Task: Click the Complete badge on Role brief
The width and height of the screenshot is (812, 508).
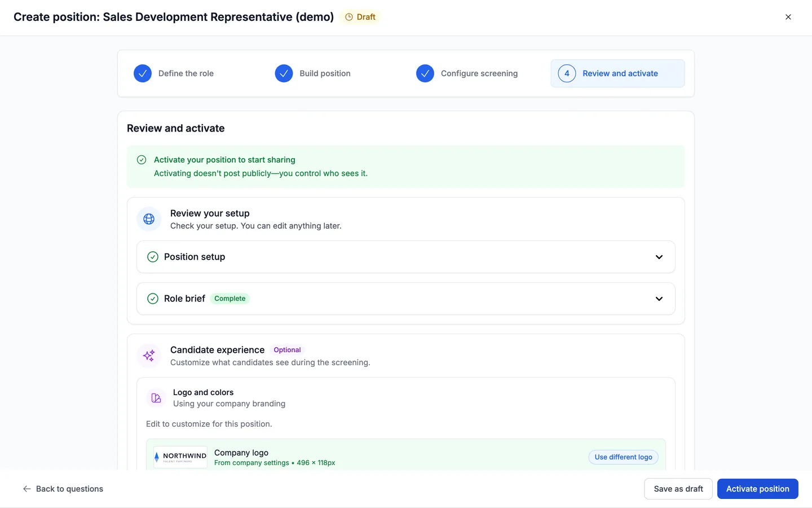Action: pos(230,299)
